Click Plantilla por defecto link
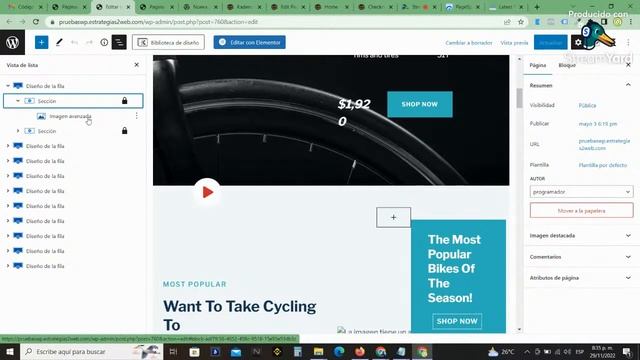Image resolution: width=640 pixels, height=360 pixels. click(602, 165)
